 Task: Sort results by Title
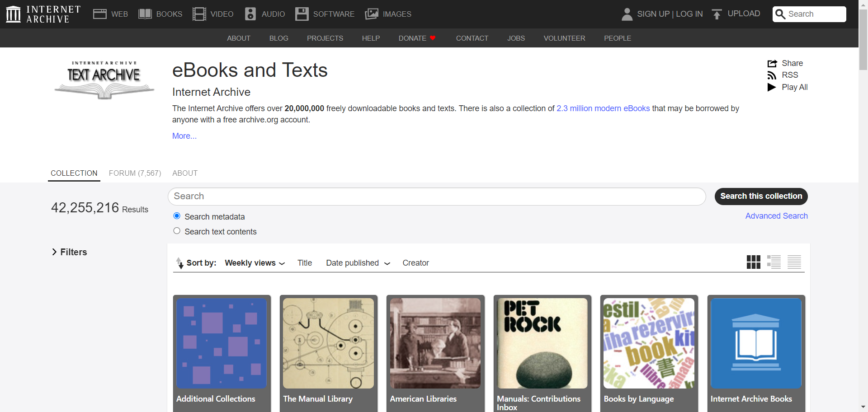pos(305,263)
